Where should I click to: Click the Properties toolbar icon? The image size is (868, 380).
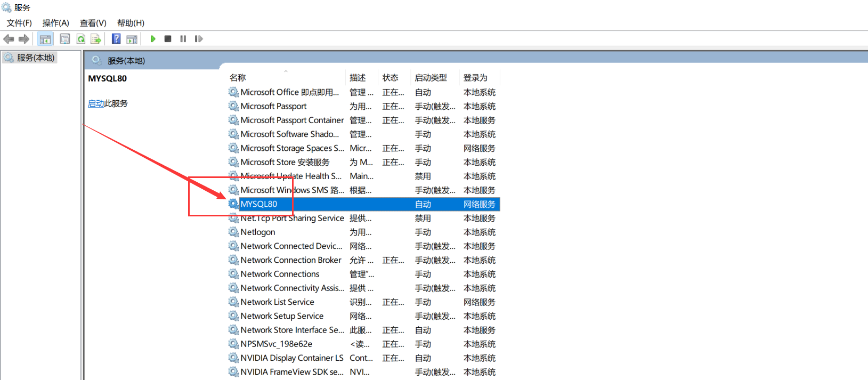point(65,39)
